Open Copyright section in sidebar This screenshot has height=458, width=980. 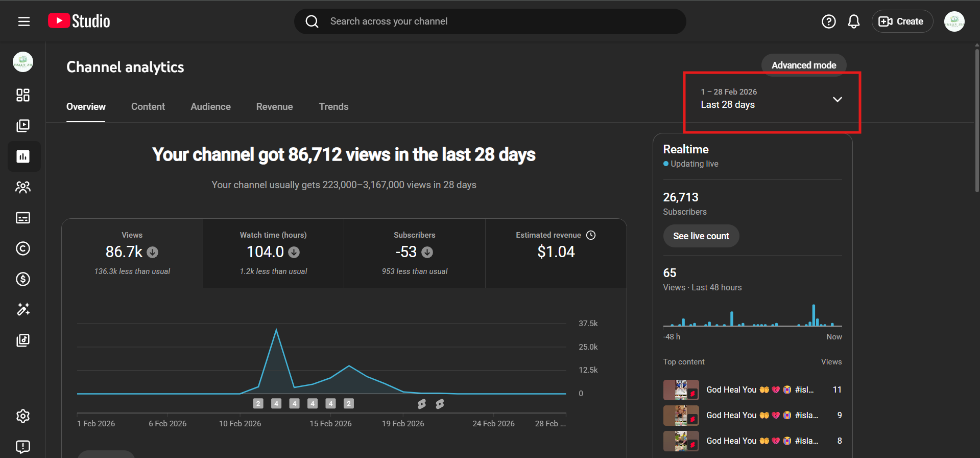[x=23, y=248]
